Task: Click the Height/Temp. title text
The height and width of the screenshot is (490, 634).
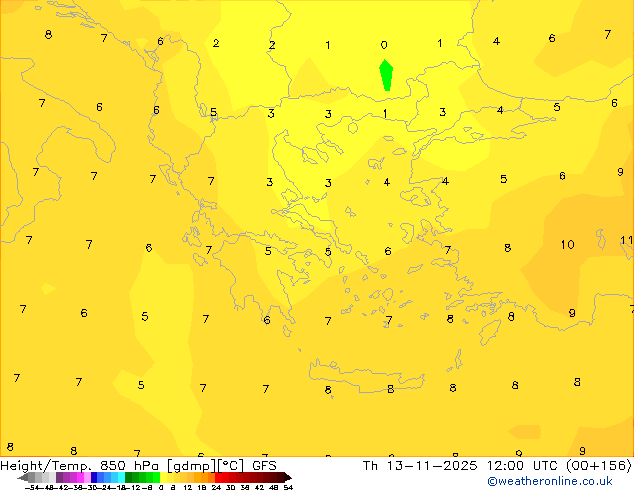Action: click(46, 466)
